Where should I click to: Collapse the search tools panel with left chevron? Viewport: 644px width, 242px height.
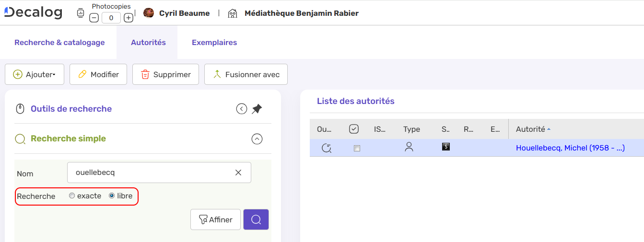[x=242, y=109]
